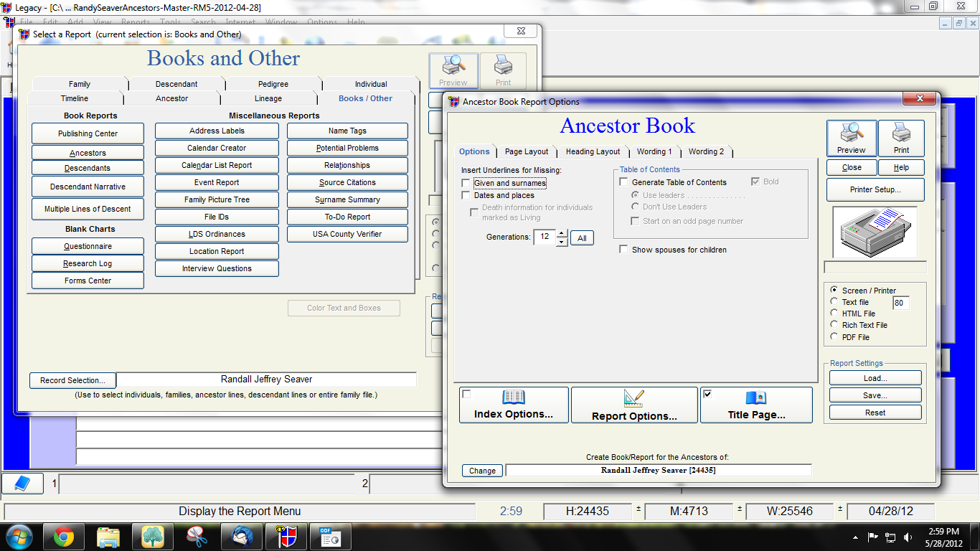Open Help for Ancestor Book options
Screen dimensions: 980x551
(x=901, y=167)
